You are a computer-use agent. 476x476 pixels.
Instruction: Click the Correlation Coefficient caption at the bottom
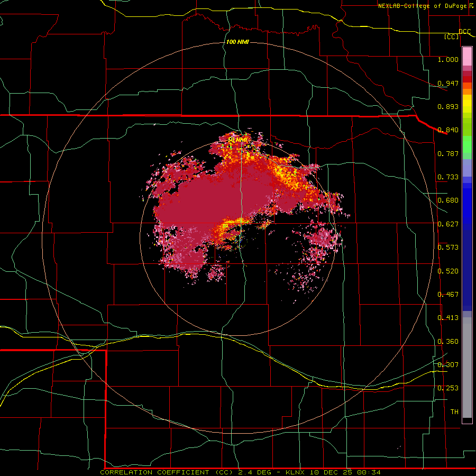[240, 472]
